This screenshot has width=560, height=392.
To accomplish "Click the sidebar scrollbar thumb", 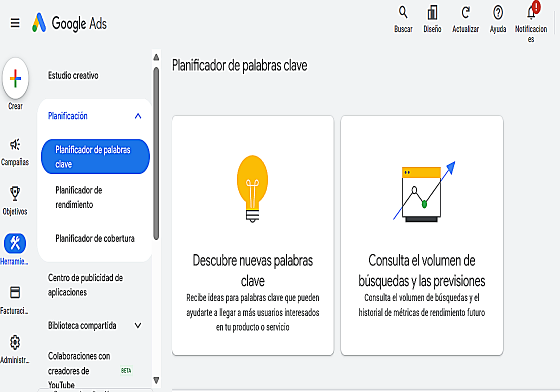I will click(x=156, y=153).
